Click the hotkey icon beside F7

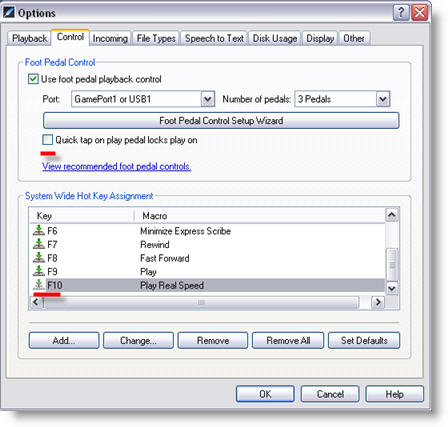pos(39,244)
